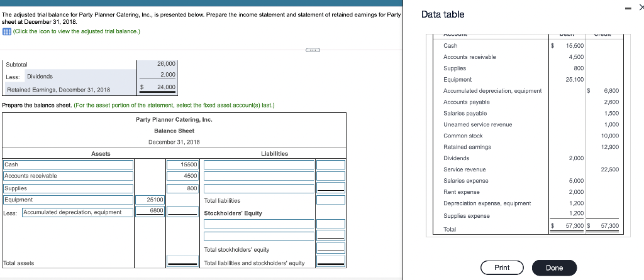Click the second stockholders' equity amount field
This screenshot has height=280, width=644.
(331, 235)
